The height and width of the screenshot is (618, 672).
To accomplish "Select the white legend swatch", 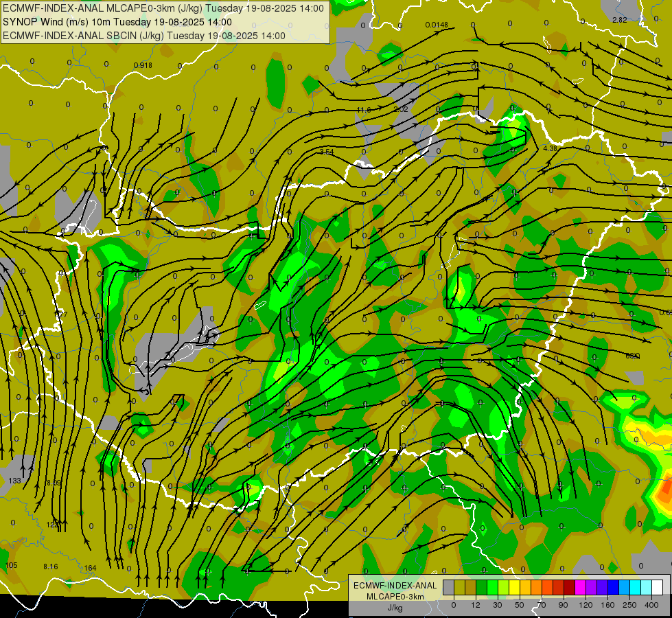I will coord(657,587).
